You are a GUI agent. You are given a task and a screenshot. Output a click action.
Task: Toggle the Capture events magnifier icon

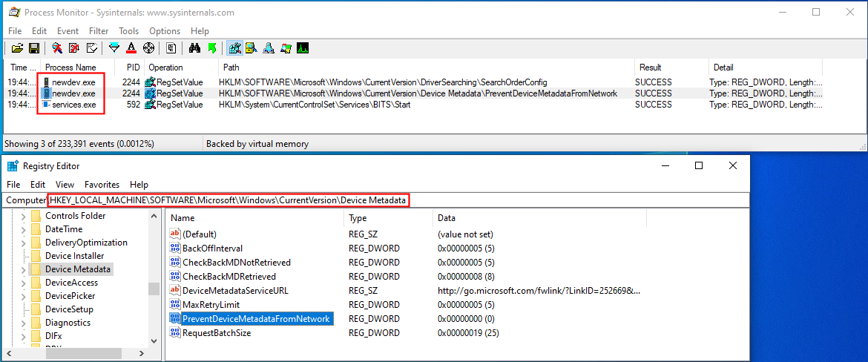pos(57,48)
